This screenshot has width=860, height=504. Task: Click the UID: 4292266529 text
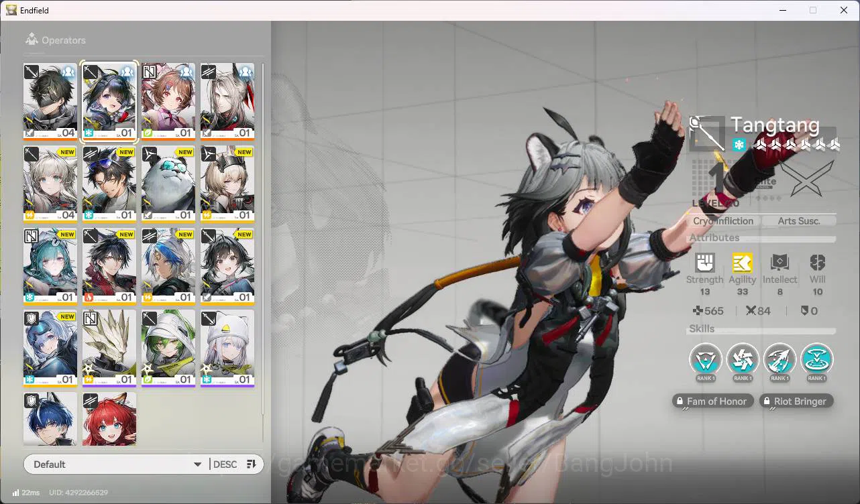tap(78, 493)
